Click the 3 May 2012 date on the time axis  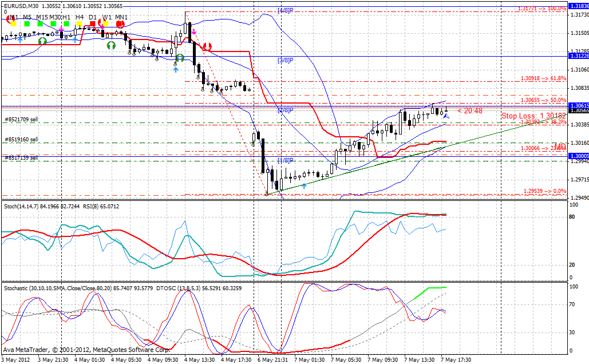15,360
